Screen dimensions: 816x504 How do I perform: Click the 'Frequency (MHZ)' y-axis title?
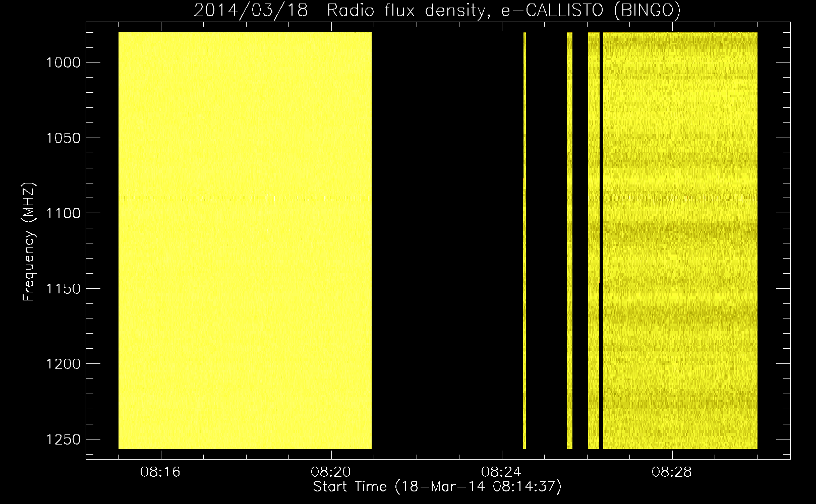coord(29,242)
